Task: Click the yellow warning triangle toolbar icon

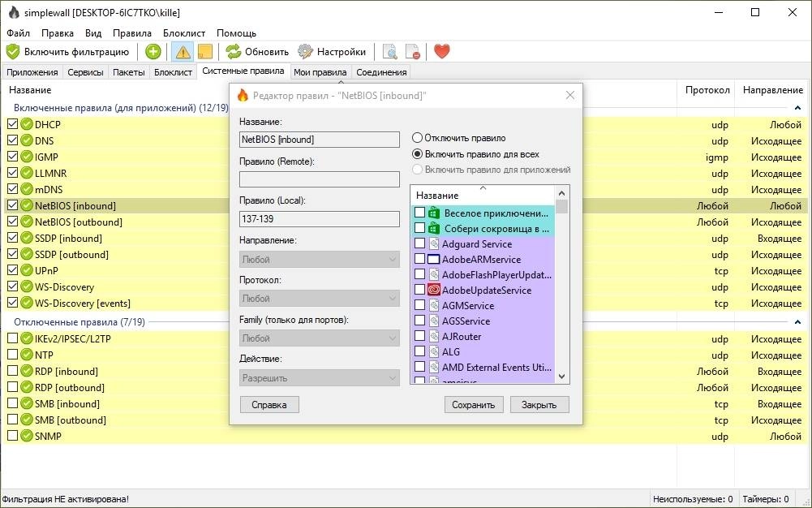Action: point(183,51)
